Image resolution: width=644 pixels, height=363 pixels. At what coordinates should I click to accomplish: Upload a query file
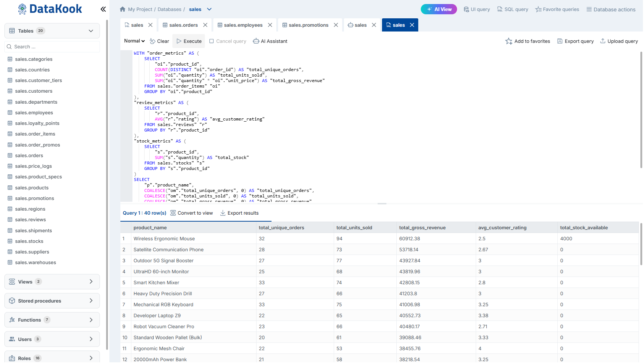[619, 41]
